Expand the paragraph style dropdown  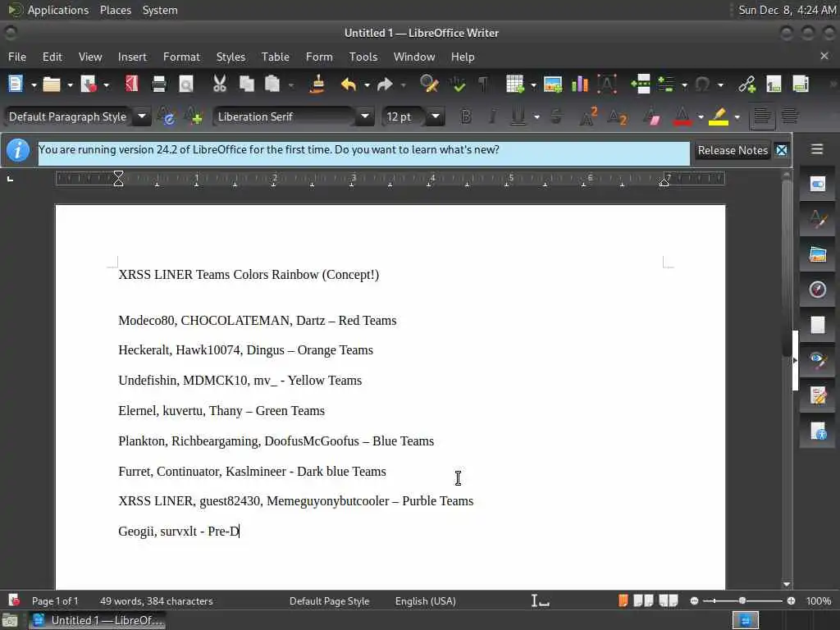(x=142, y=116)
